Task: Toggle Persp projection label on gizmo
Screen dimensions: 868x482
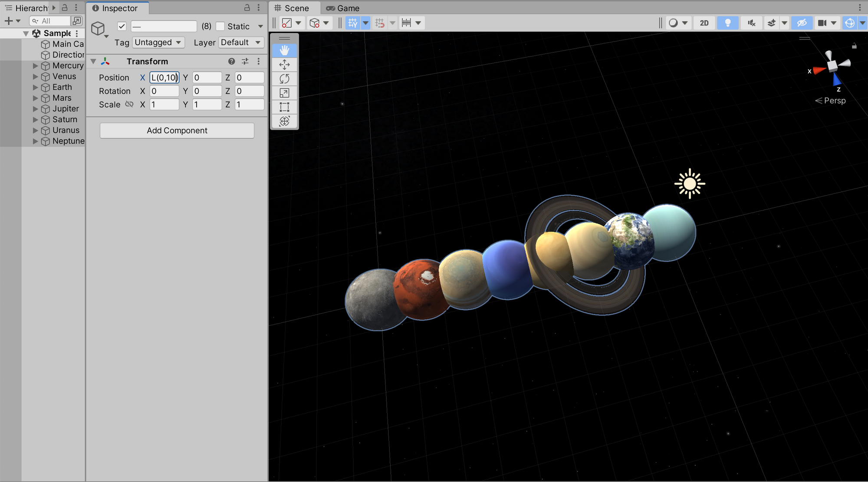Action: [834, 101]
